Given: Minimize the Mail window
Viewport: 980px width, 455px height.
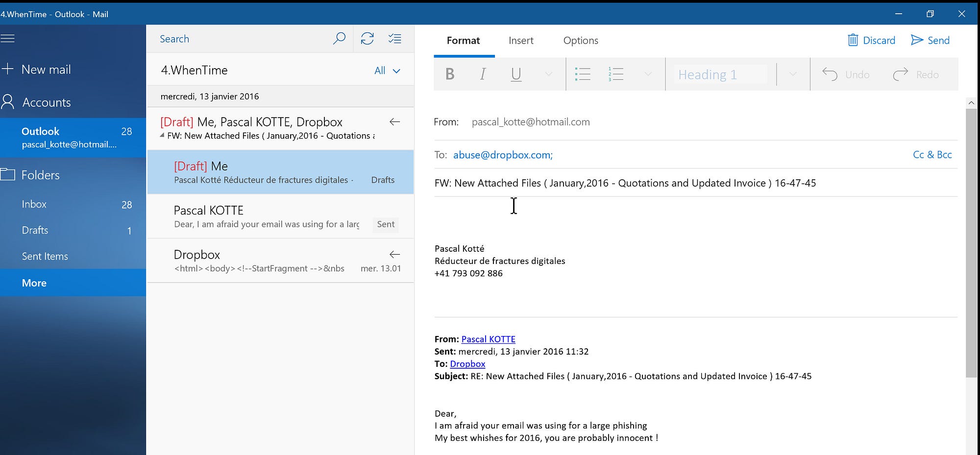Looking at the screenshot, I should click(x=899, y=14).
